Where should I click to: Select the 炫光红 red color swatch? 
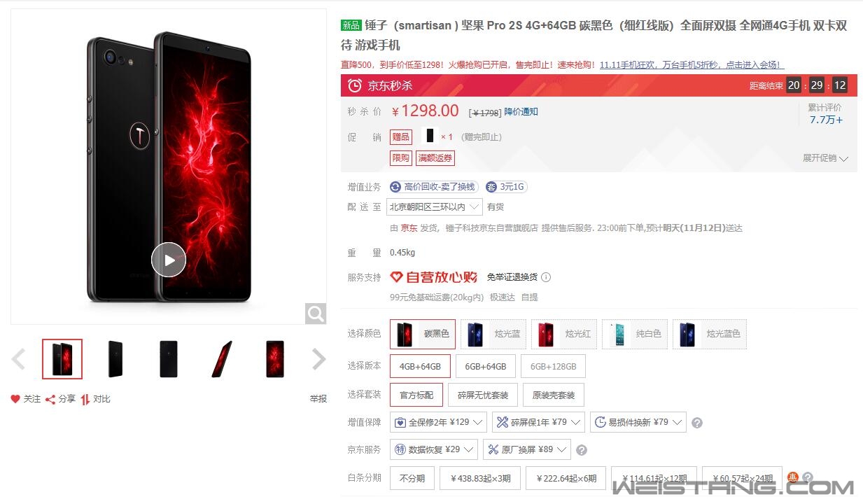pyautogui.click(x=564, y=334)
